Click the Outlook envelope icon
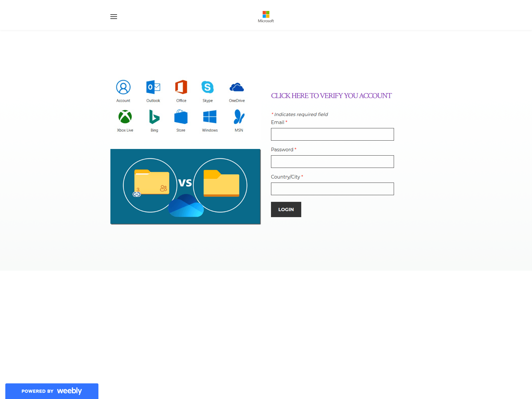This screenshot has height=399, width=532. point(153,87)
